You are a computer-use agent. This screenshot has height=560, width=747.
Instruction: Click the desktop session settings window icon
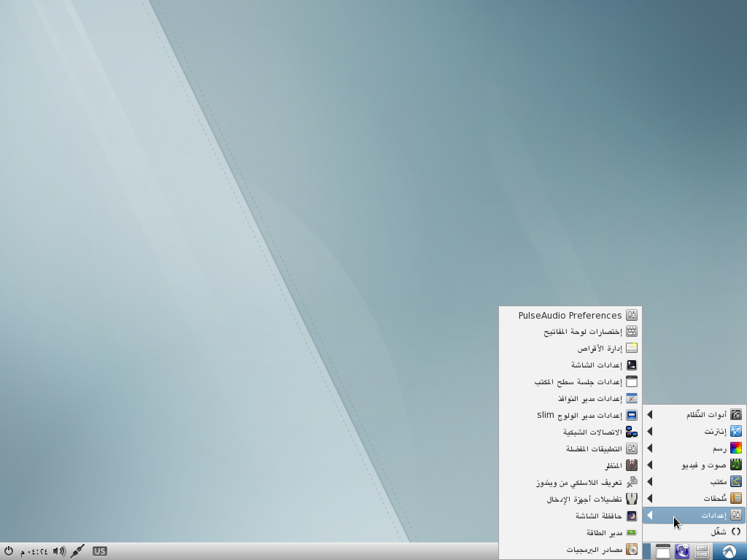(x=631, y=381)
